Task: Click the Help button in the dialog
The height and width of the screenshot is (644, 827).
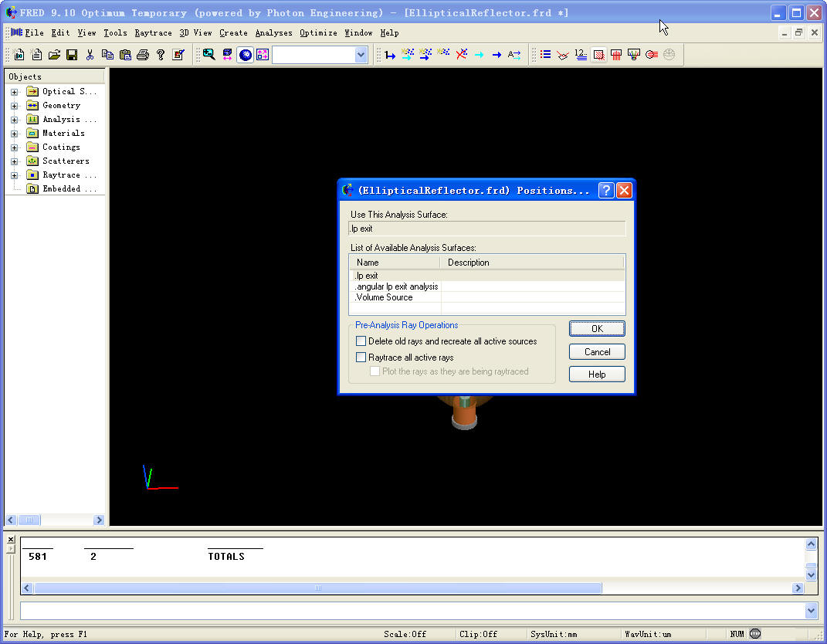Action: (597, 374)
